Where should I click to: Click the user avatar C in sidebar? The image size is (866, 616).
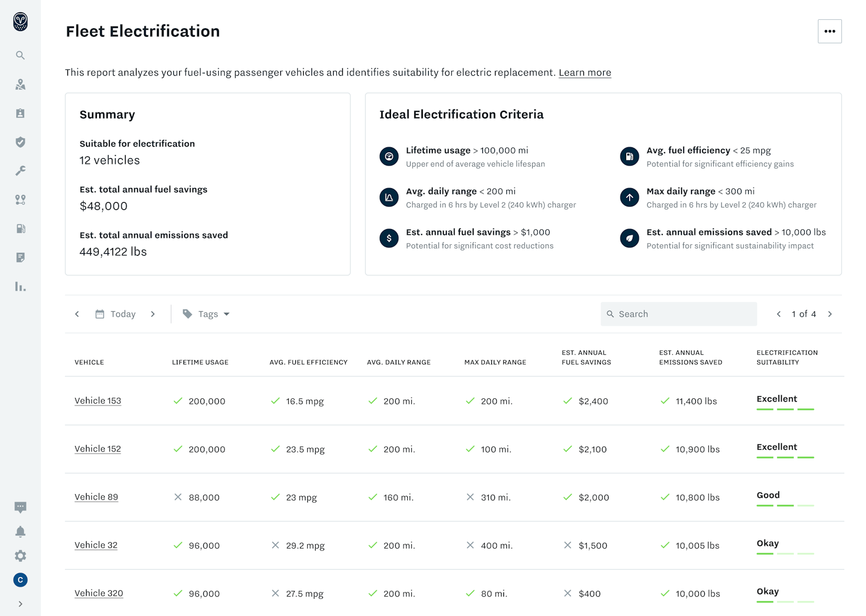point(20,580)
